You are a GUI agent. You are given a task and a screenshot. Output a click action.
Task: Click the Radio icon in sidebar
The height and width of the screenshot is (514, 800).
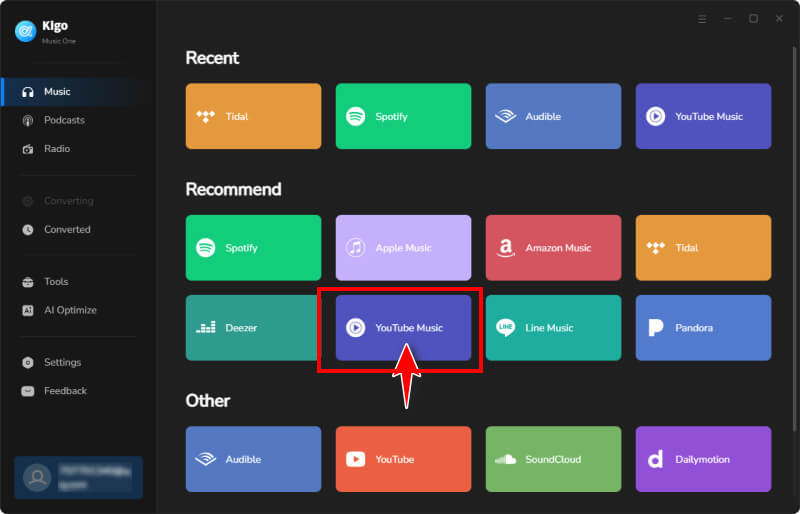28,149
